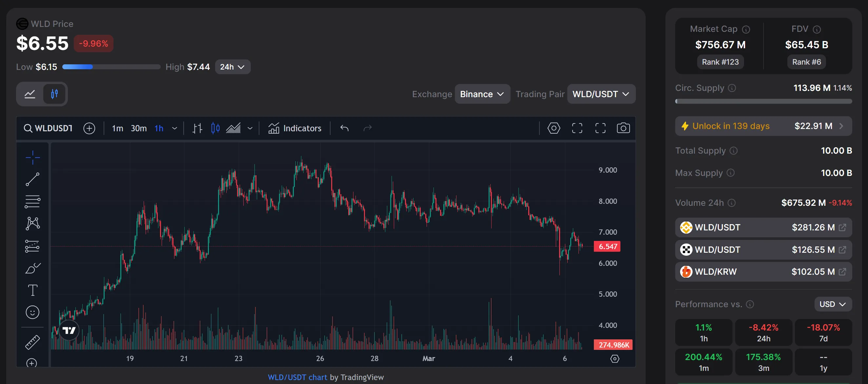
Task: Open the forecasting and measurement tools
Action: click(x=33, y=246)
